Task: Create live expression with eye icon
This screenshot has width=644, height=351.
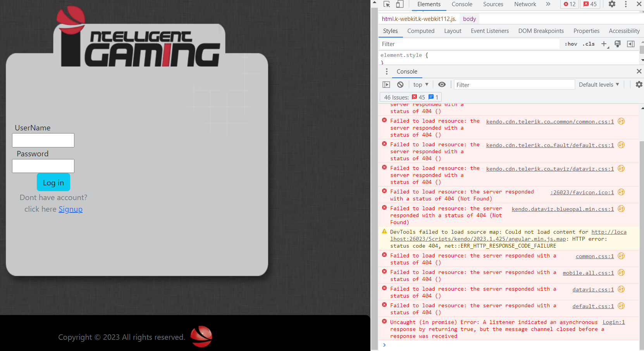Action: 442,85
